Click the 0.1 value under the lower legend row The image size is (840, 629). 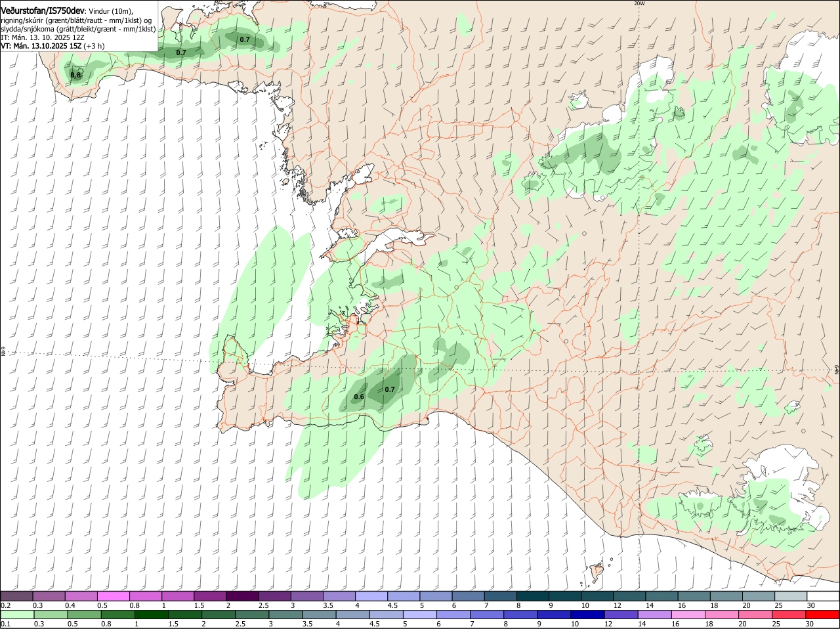[x=5, y=624]
